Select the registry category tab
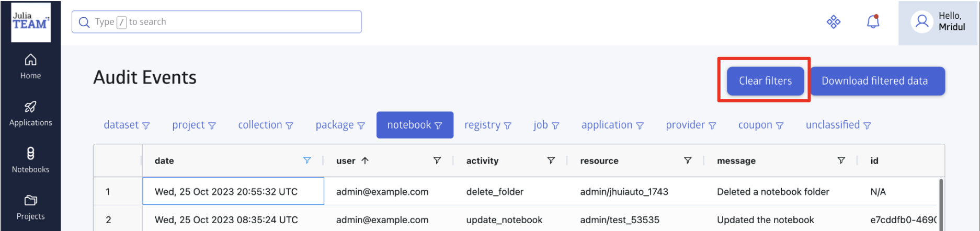980x231 pixels. (487, 125)
